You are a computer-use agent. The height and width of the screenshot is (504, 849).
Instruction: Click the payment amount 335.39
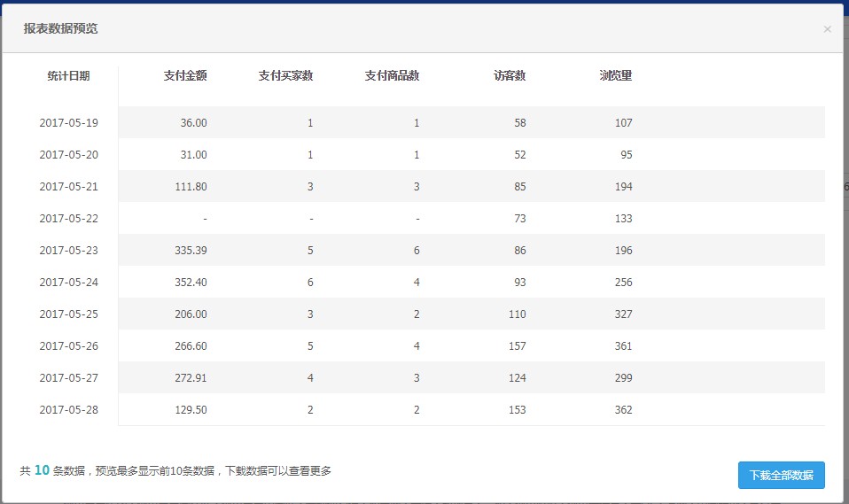191,251
